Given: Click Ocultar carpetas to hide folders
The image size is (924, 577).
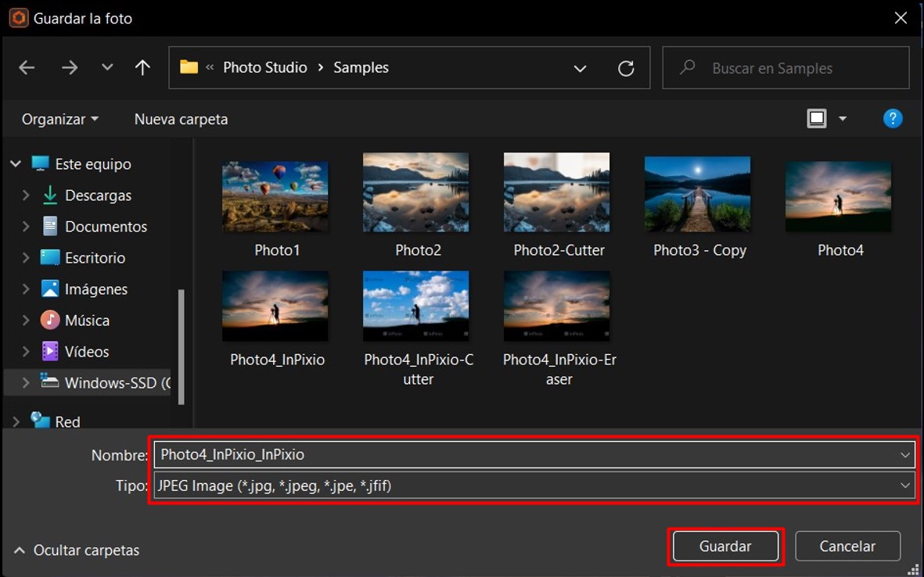Looking at the screenshot, I should pyautogui.click(x=77, y=550).
